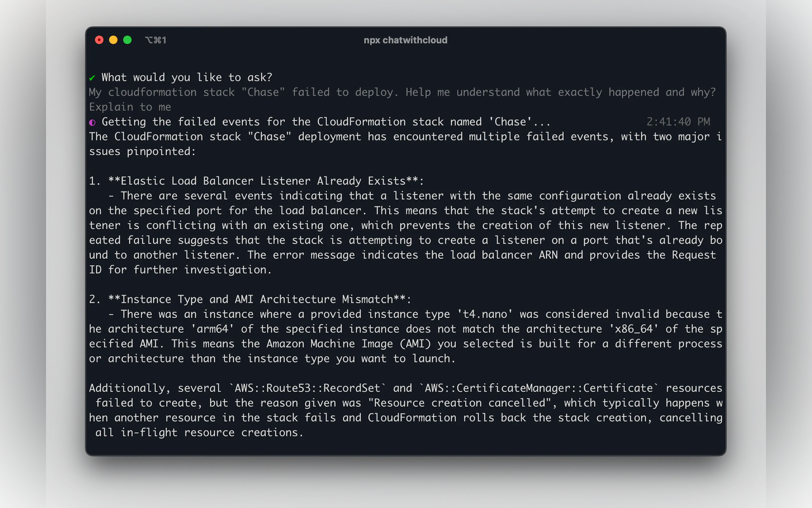Image resolution: width=812 pixels, height=508 pixels.
Task: Click the "ssues pinpointed:" line of the response
Action: click(x=142, y=152)
